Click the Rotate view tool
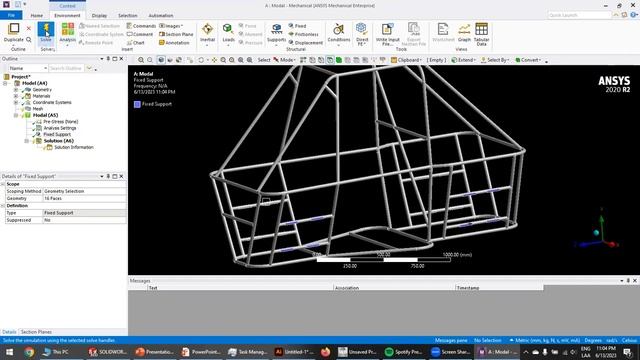 pos(201,60)
